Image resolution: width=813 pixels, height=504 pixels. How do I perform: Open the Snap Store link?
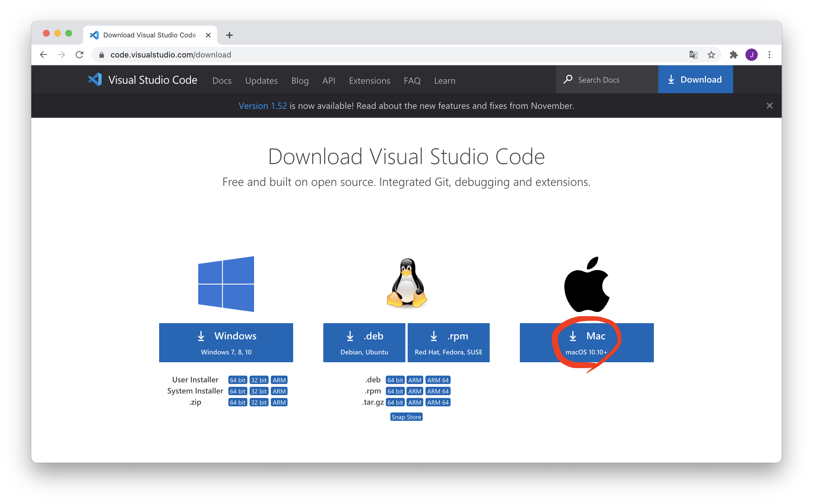(406, 417)
